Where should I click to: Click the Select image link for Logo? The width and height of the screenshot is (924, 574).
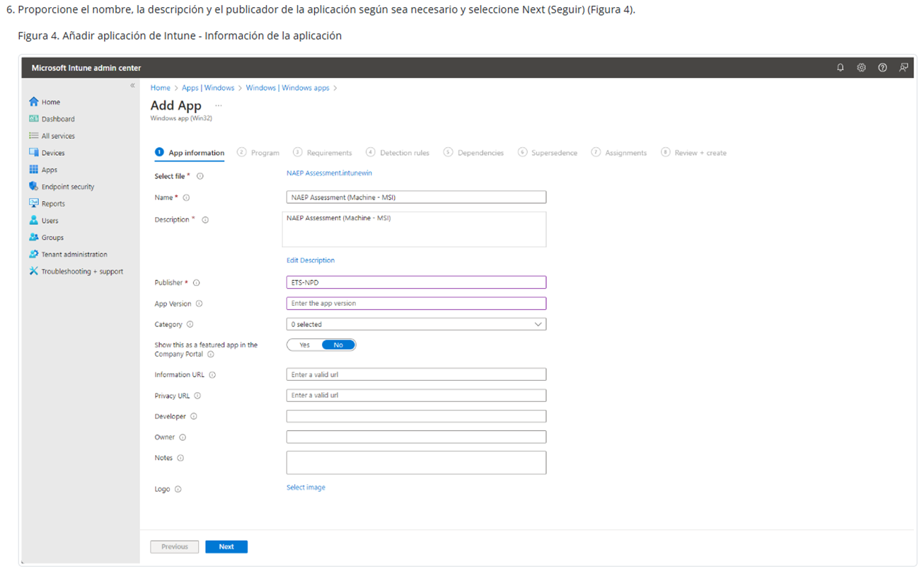tap(306, 488)
